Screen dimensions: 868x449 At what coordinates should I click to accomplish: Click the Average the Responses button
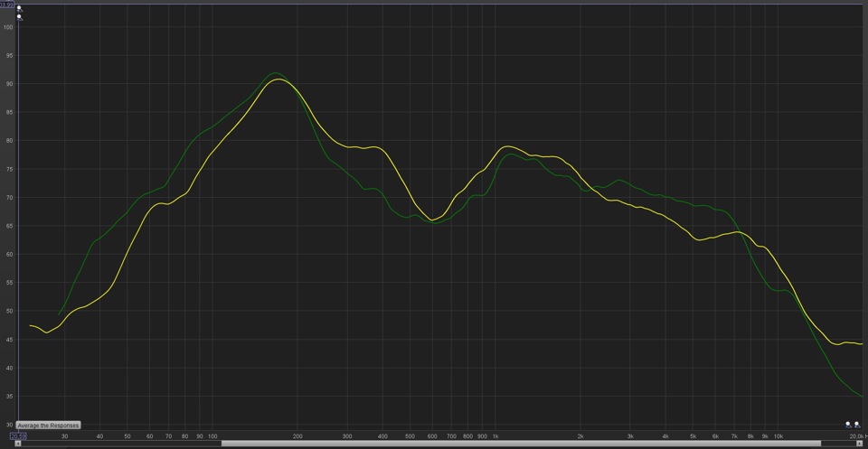pos(48,426)
